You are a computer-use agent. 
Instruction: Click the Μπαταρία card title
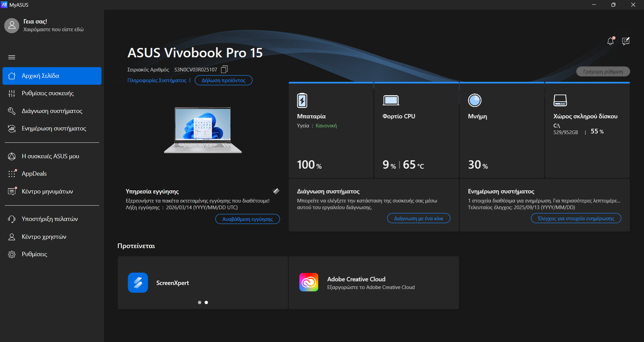pos(311,116)
